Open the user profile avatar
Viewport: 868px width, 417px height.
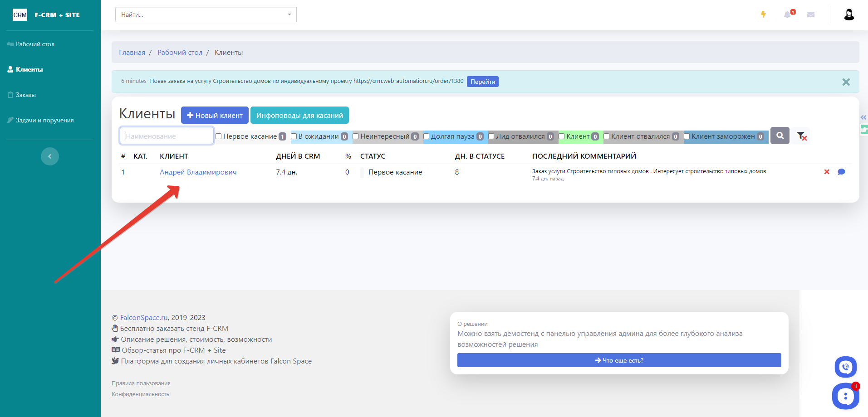[848, 15]
